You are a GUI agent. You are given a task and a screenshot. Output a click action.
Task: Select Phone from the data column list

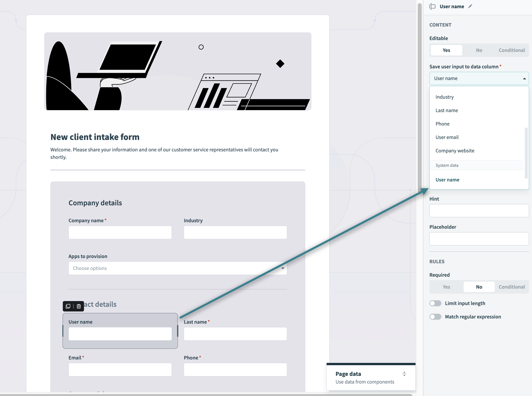point(476,124)
